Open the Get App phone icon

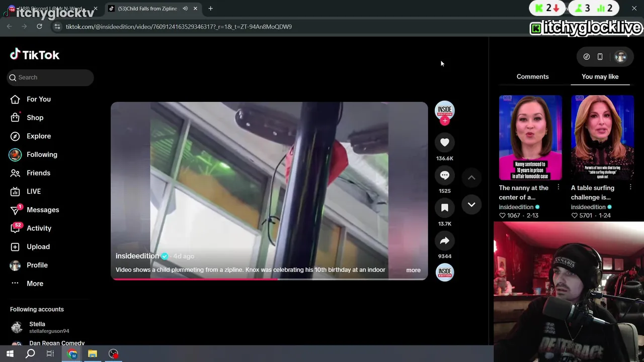600,57
